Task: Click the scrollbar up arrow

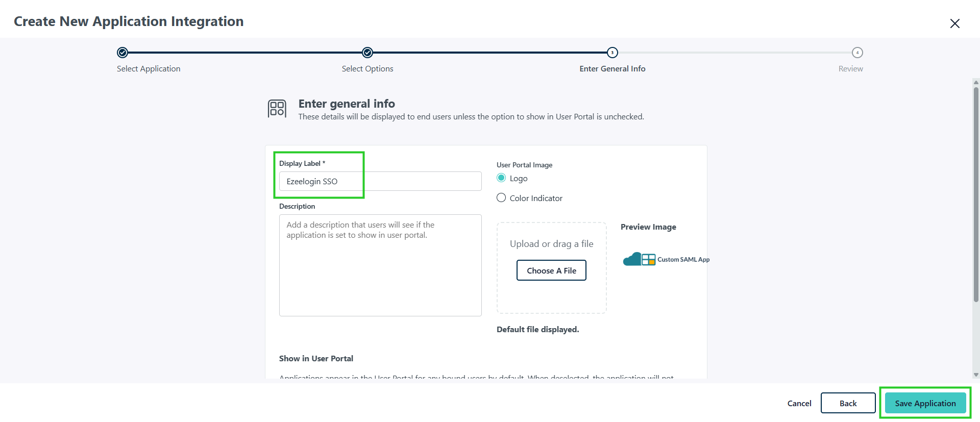Action: pyautogui.click(x=976, y=82)
